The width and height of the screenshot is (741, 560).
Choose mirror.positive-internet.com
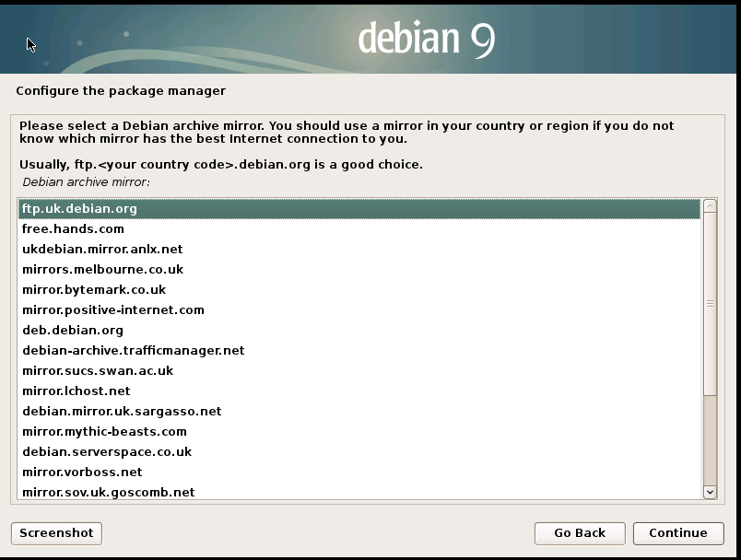tap(359, 310)
